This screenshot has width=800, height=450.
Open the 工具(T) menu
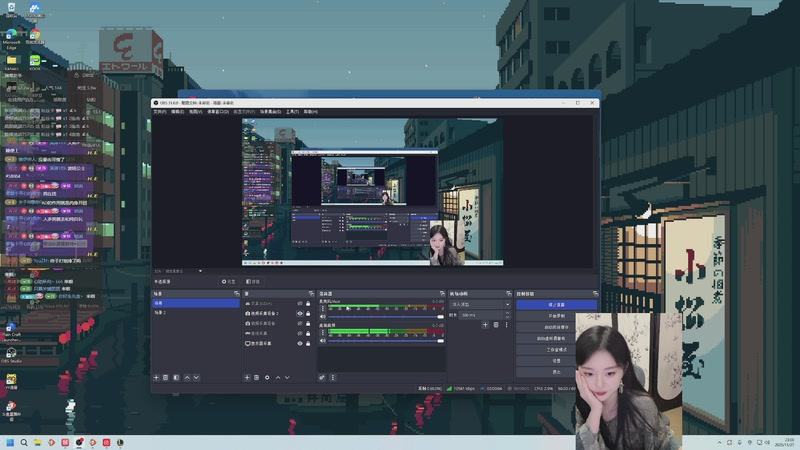(x=292, y=112)
